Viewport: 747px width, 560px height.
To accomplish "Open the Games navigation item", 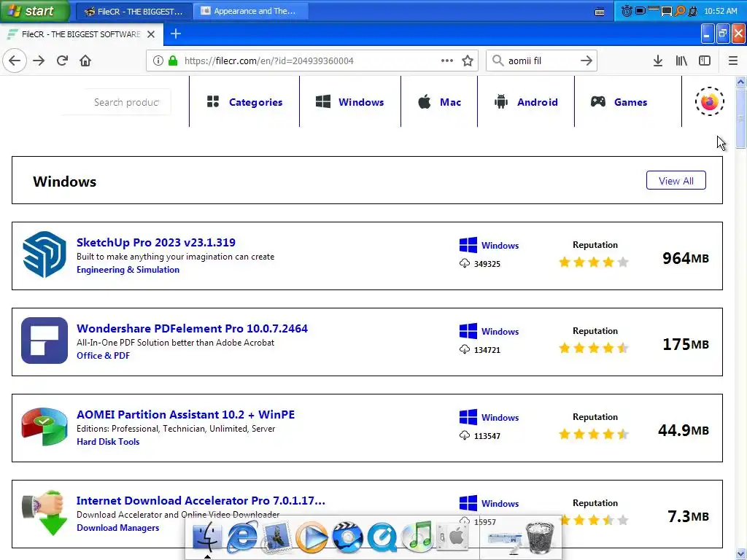I will [619, 102].
